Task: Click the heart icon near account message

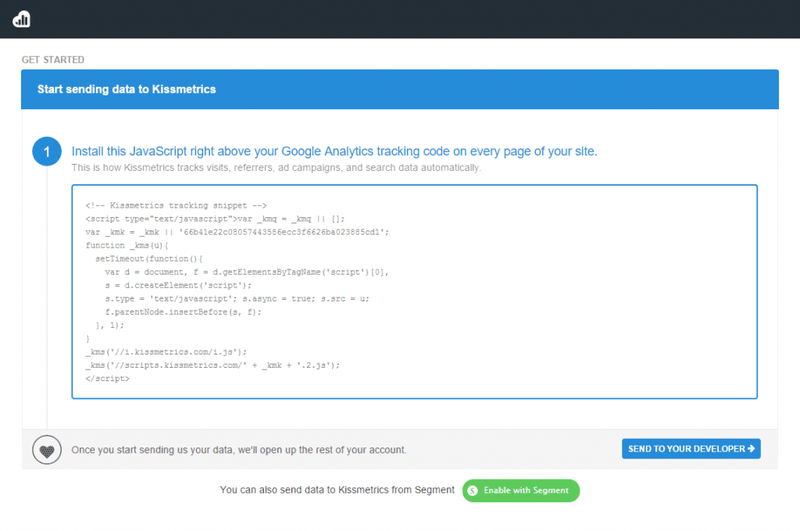Action: pyautogui.click(x=47, y=450)
